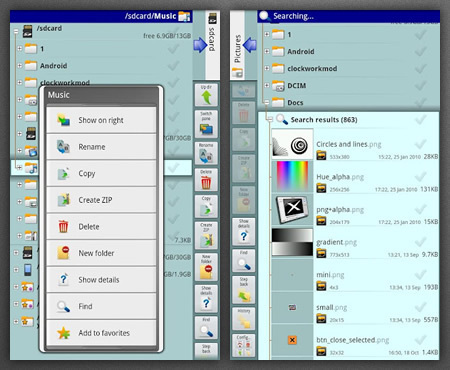Viewport: 450px width, 370px height.
Task: Expand the DCIM folder tree node
Action: click(267, 85)
